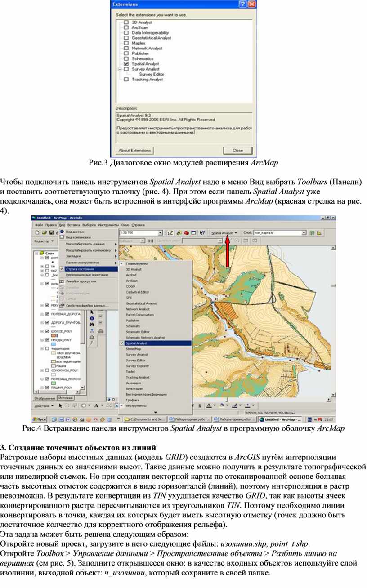Click the ШОССЕ_POLY orange symbol swatch

[x=54, y=335]
